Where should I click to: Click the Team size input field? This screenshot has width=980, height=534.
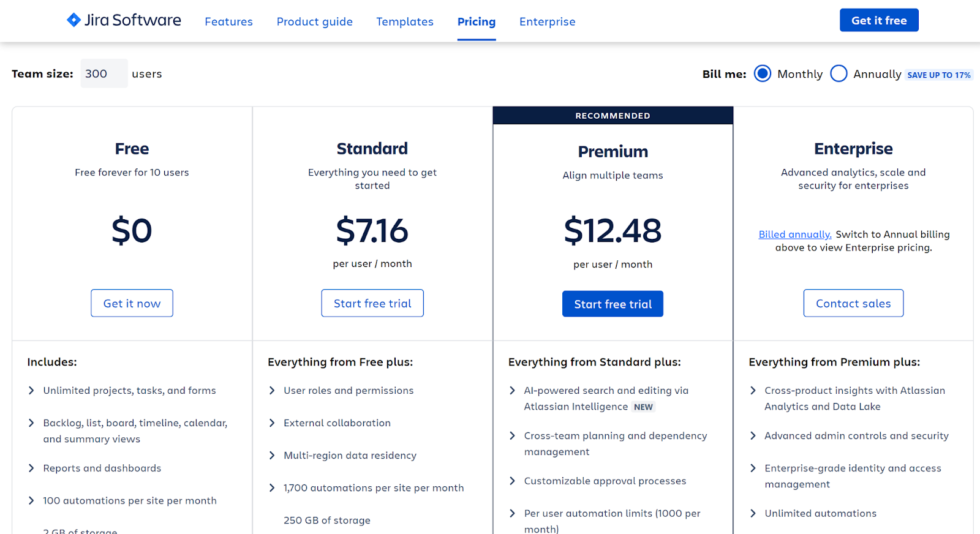click(x=104, y=74)
